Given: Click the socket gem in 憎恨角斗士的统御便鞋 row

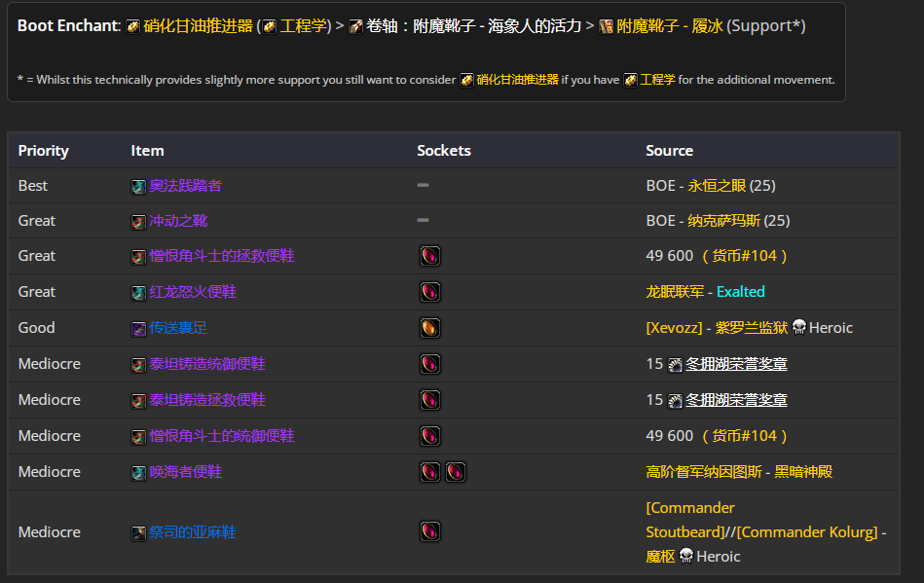Looking at the screenshot, I should click(430, 436).
